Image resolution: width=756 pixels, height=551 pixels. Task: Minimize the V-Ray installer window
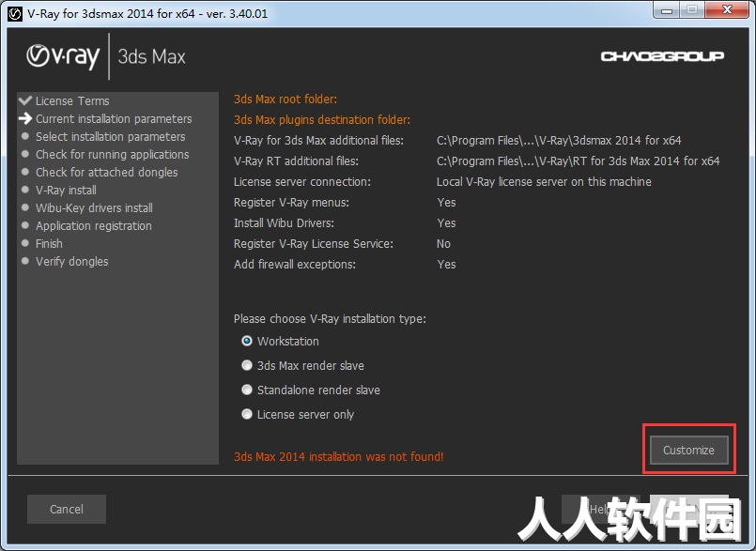(667, 9)
